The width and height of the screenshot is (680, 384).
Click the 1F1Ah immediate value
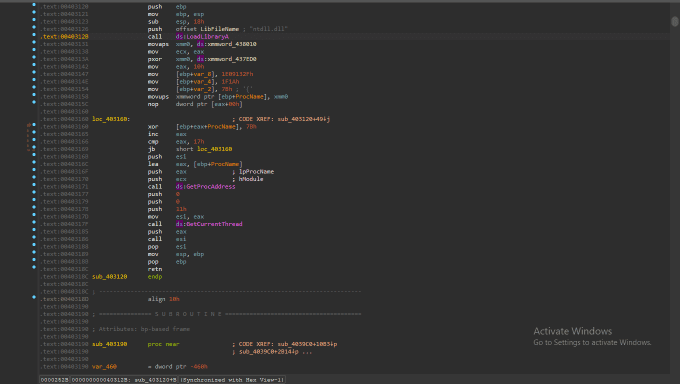point(230,82)
